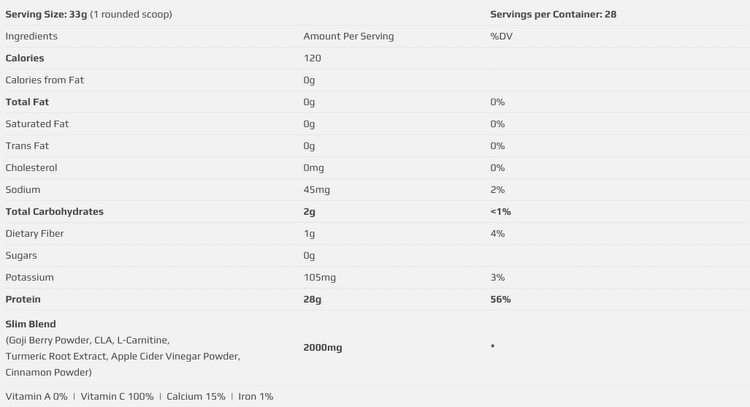Select the Sugars row label
Viewport: 750px width, 407px height.
point(21,255)
